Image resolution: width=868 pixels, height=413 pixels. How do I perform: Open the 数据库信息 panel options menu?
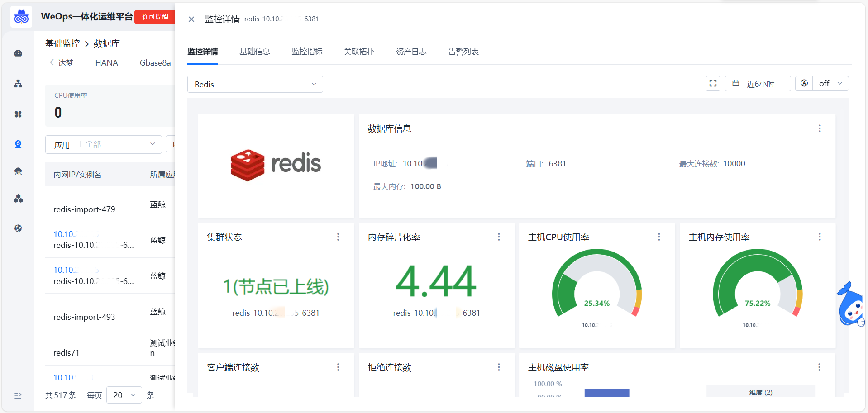(820, 128)
